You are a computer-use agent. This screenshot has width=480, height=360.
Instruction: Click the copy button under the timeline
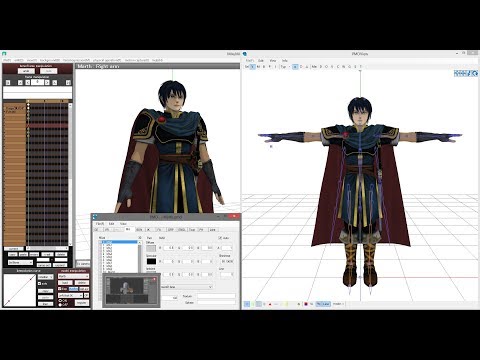(x=13, y=254)
